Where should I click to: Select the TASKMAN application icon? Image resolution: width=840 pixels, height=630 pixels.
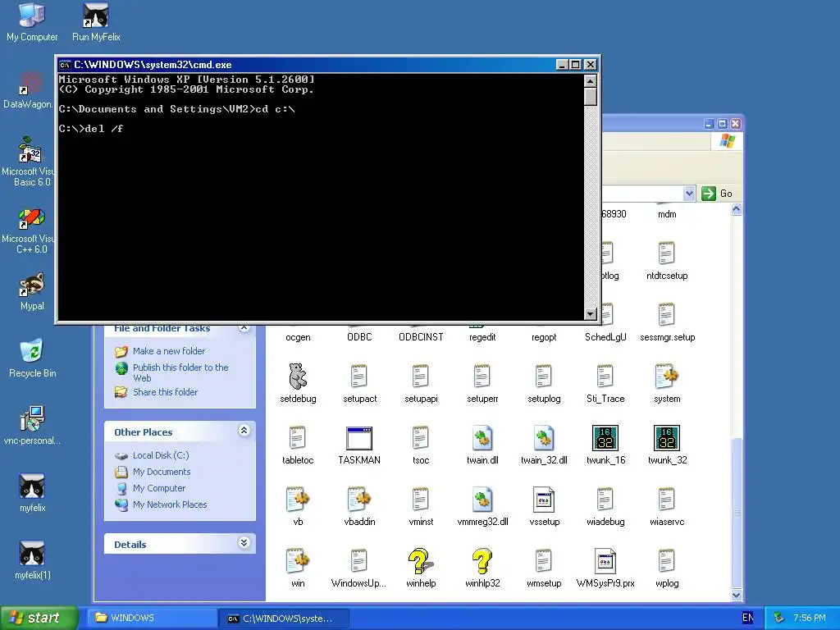click(359, 444)
